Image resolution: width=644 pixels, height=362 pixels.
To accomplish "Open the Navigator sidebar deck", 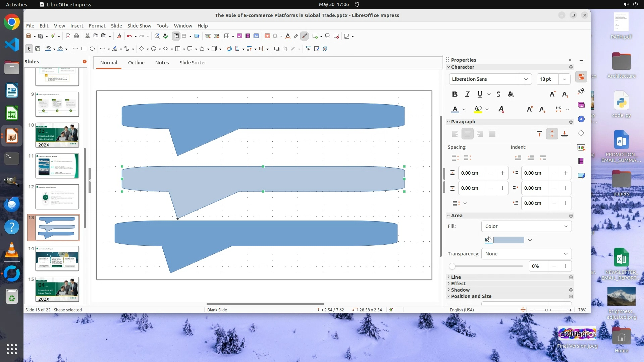I will coord(581,119).
